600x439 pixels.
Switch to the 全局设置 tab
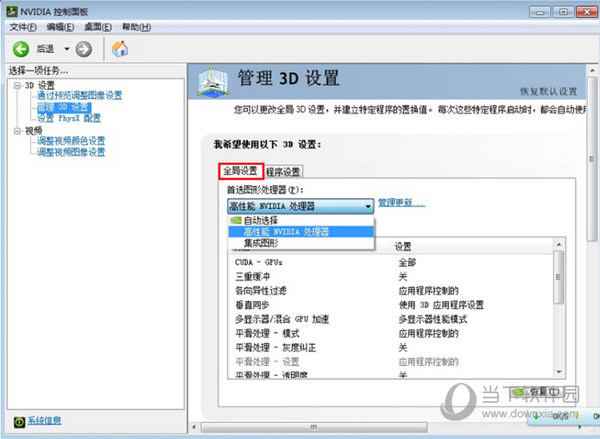[x=240, y=171]
